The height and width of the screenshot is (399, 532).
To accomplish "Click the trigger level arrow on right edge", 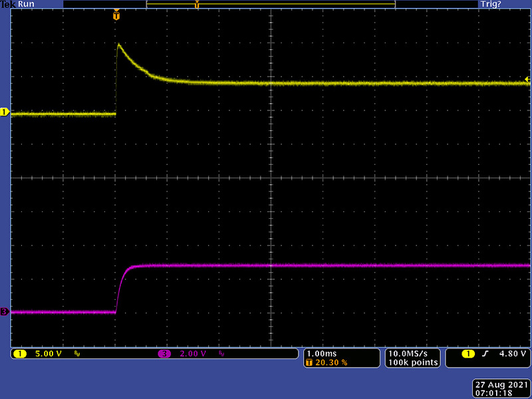I will coord(527,80).
